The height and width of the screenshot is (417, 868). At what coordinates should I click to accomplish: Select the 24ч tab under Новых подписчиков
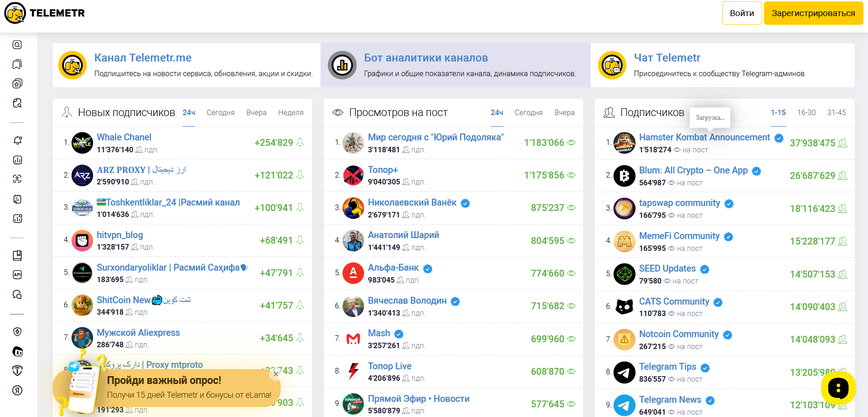coord(189,112)
